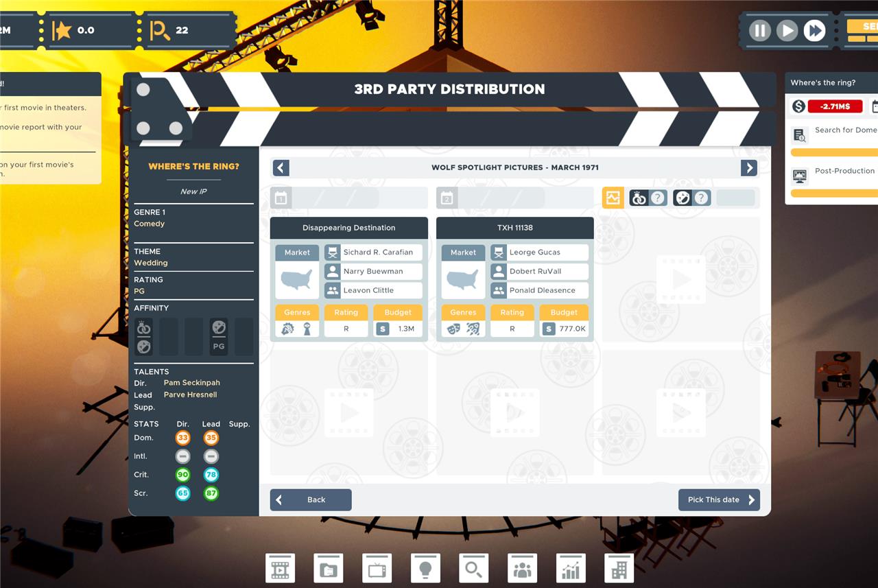
Task: Select the week 1 release slot
Action: pyautogui.click(x=348, y=198)
